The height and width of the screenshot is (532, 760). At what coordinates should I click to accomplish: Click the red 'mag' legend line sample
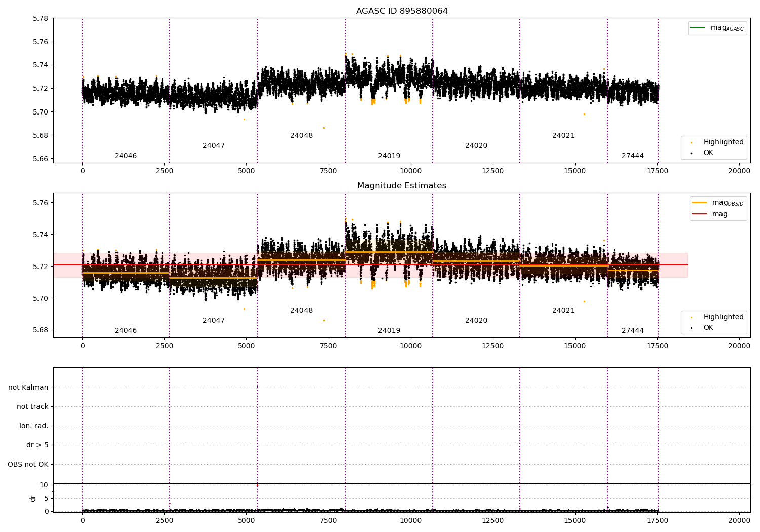(x=700, y=214)
